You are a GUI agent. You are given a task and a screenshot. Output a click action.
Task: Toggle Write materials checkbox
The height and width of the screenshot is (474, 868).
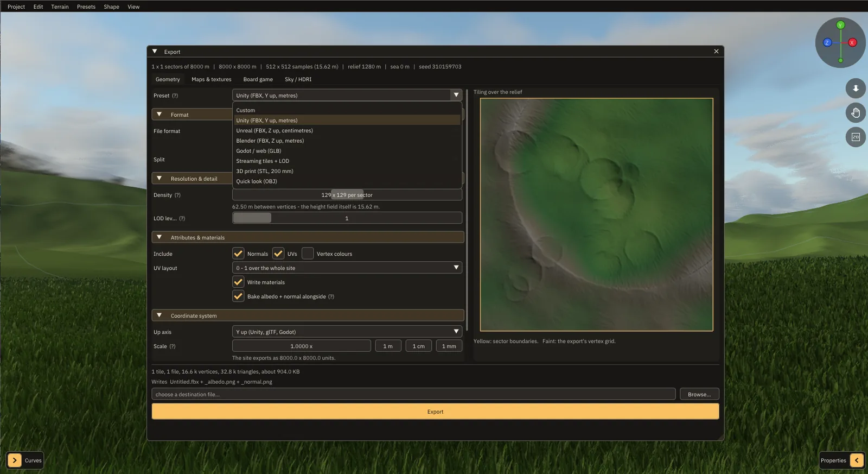click(x=238, y=282)
